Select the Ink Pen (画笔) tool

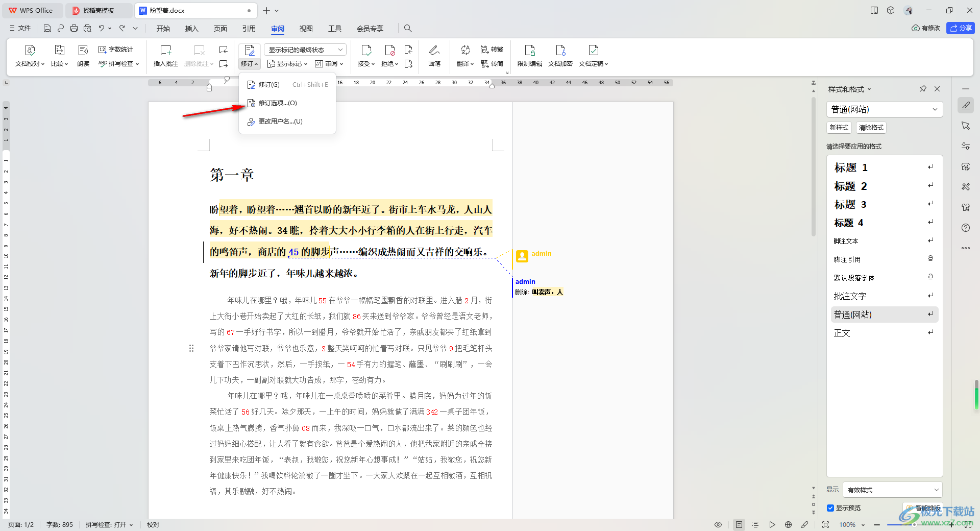(x=434, y=50)
